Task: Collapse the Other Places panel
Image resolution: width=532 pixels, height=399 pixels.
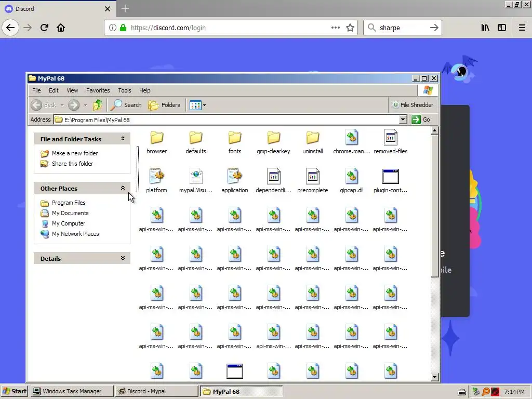Action: click(x=123, y=188)
